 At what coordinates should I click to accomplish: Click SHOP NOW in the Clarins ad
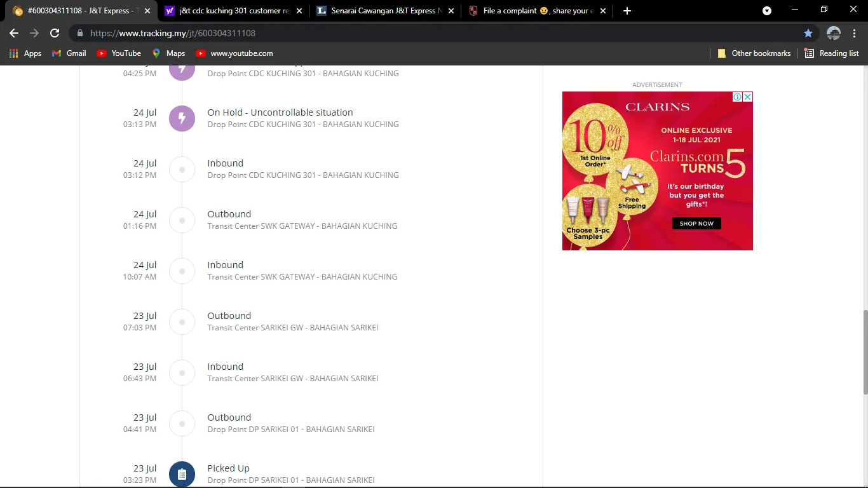(696, 224)
